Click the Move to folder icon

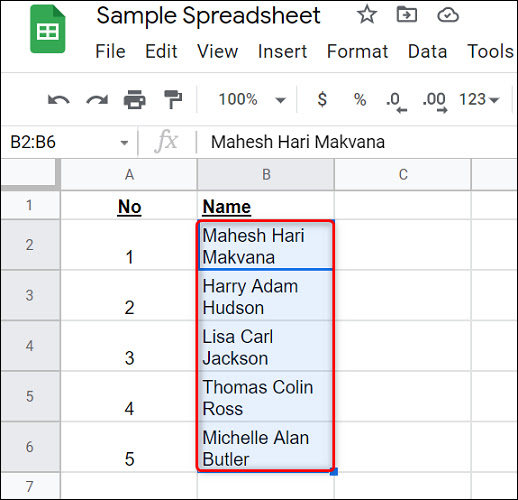click(x=407, y=15)
